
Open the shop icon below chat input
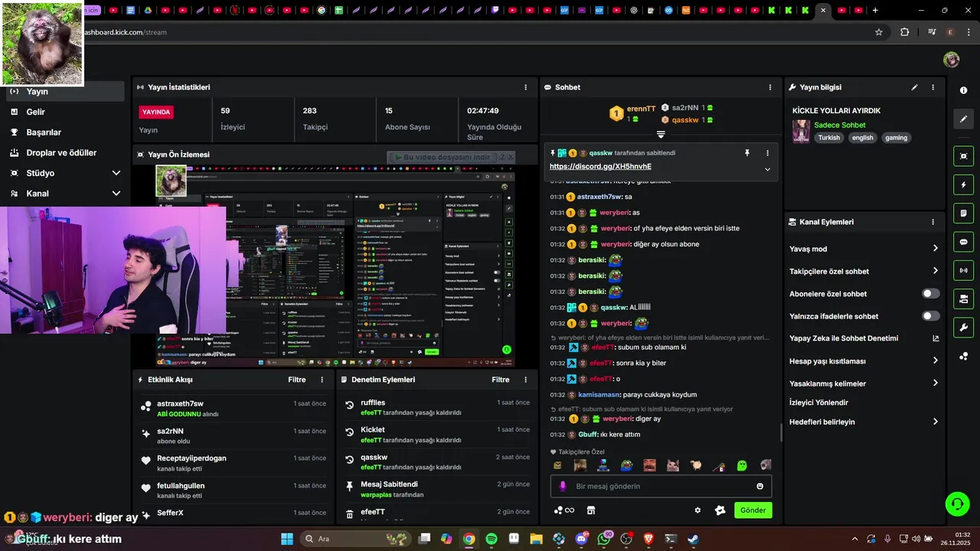pos(591,510)
